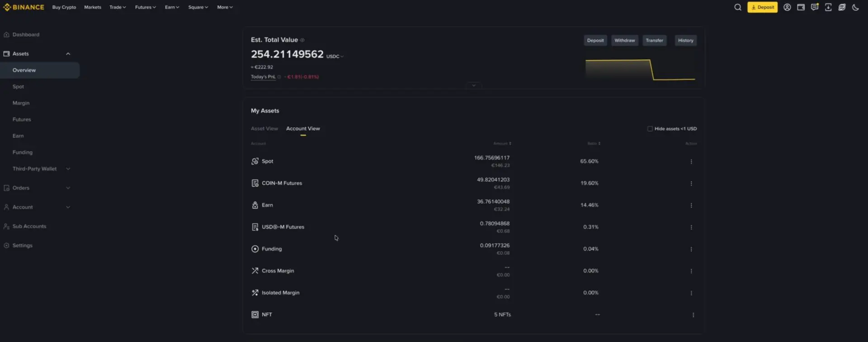The image size is (868, 342).
Task: Change the USDC currency dropdown
Action: point(335,56)
